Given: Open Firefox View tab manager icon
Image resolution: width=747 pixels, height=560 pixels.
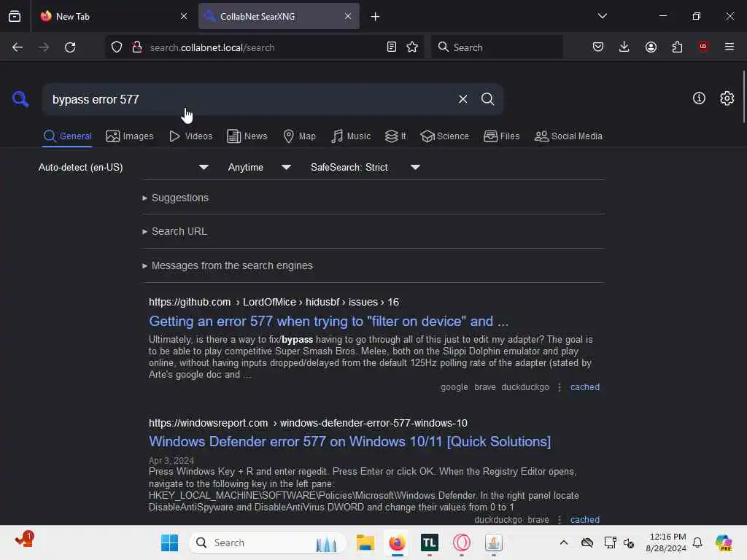Looking at the screenshot, I should [x=15, y=16].
